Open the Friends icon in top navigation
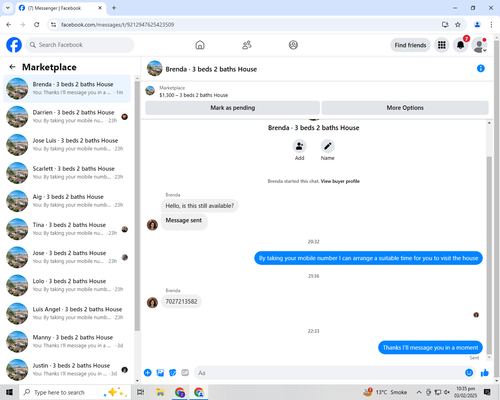 click(247, 45)
